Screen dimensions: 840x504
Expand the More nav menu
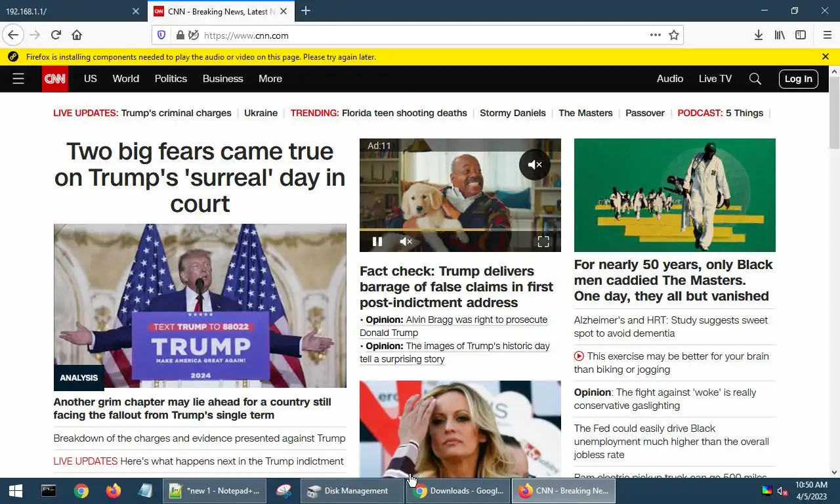pos(270,79)
